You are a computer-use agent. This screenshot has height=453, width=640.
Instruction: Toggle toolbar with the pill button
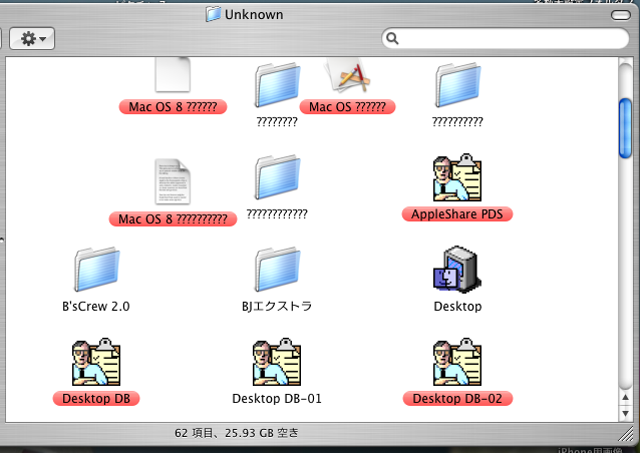pos(621,15)
